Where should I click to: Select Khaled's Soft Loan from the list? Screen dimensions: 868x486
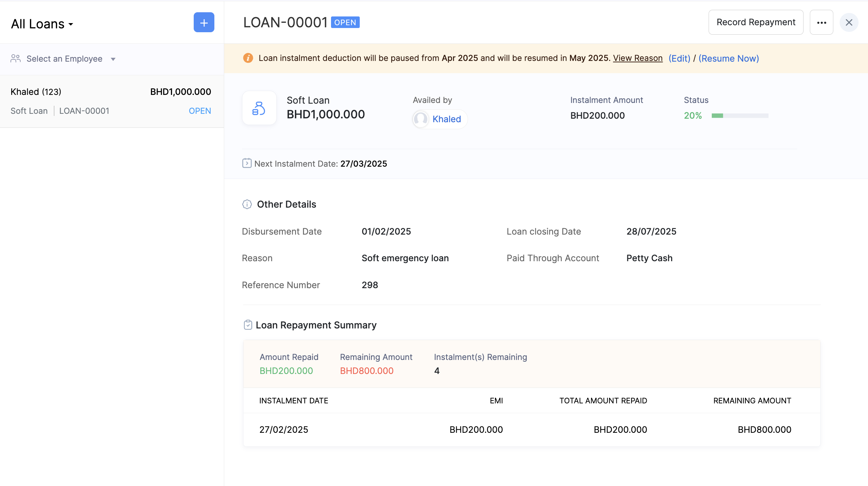(111, 101)
